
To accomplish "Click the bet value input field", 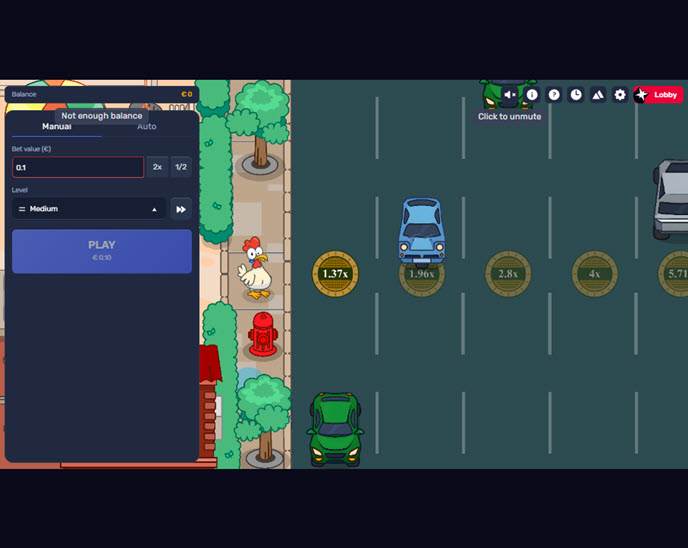I will click(78, 167).
